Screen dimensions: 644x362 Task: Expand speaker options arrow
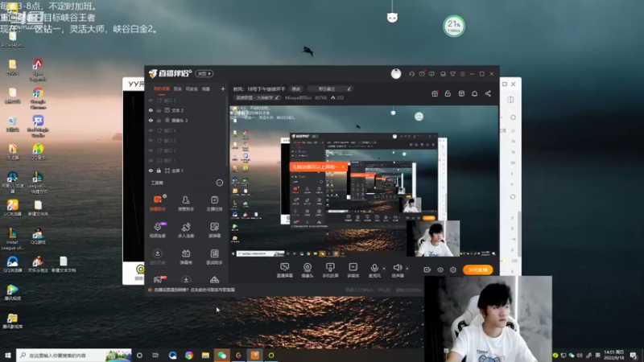pyautogui.click(x=407, y=269)
